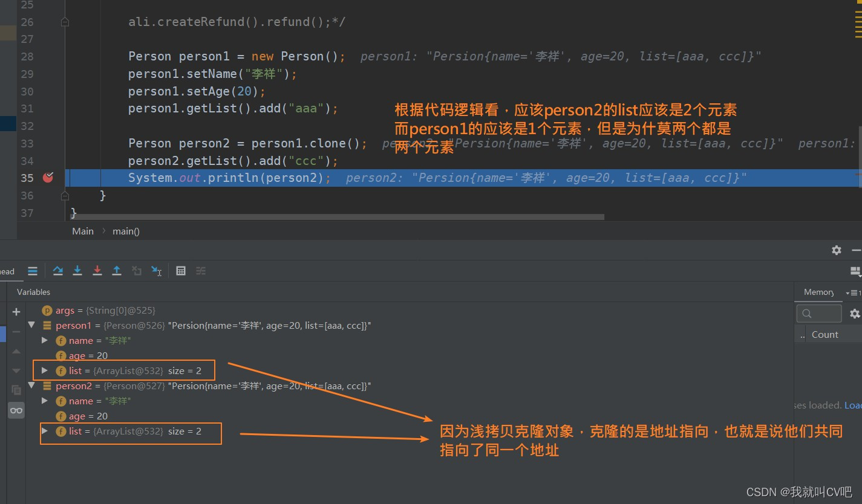Viewport: 862px width, 504px height.
Task: Click the Trace Current Stream Chain icon
Action: 201,271
